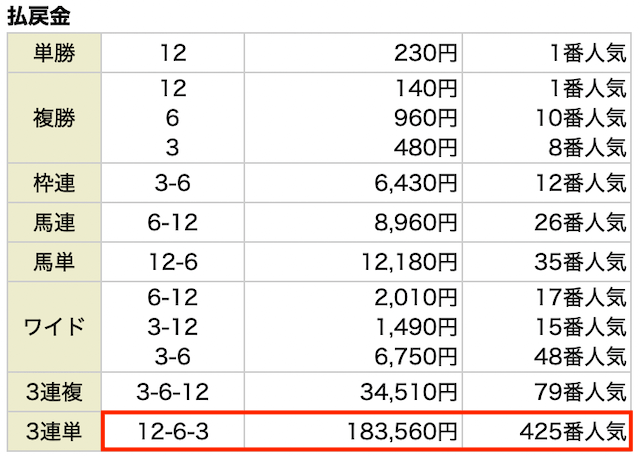640x456 pixels.
Task: Select the 枠連 row label
Action: click(x=54, y=183)
